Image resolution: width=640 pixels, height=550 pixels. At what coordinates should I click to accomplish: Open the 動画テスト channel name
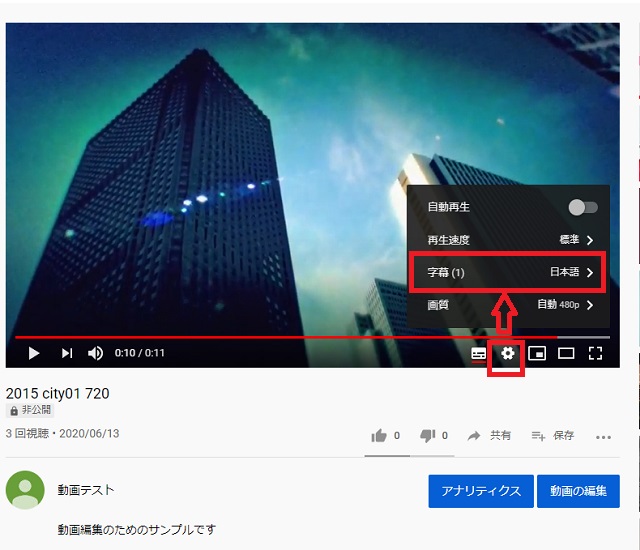pos(86,490)
